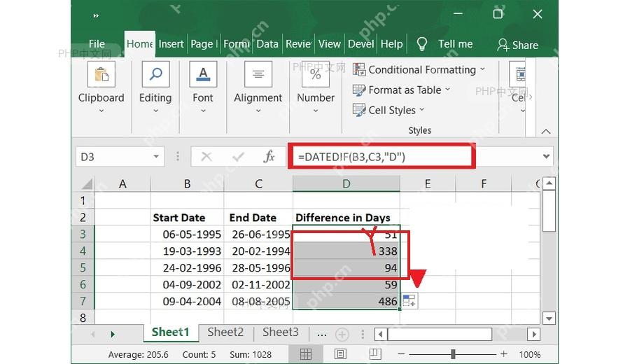Viewport: 630px width, 364px height.
Task: Open the Cell Styles dropdown arrow
Action: tap(422, 109)
